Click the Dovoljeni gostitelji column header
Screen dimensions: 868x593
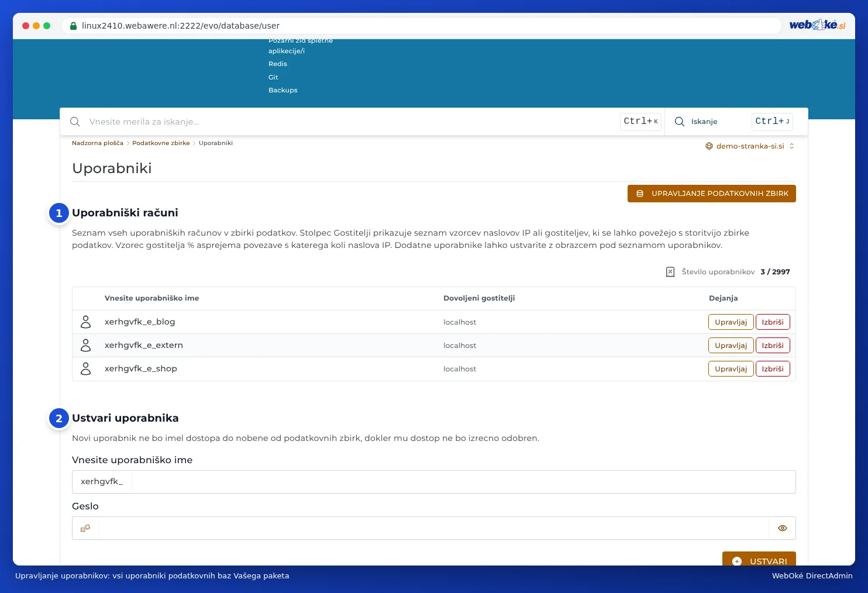[x=479, y=298]
